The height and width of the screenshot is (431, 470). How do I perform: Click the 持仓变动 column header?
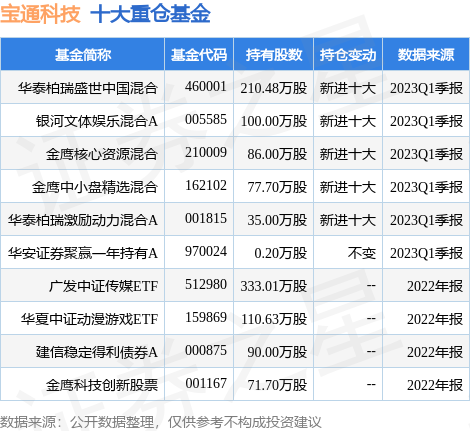(348, 55)
